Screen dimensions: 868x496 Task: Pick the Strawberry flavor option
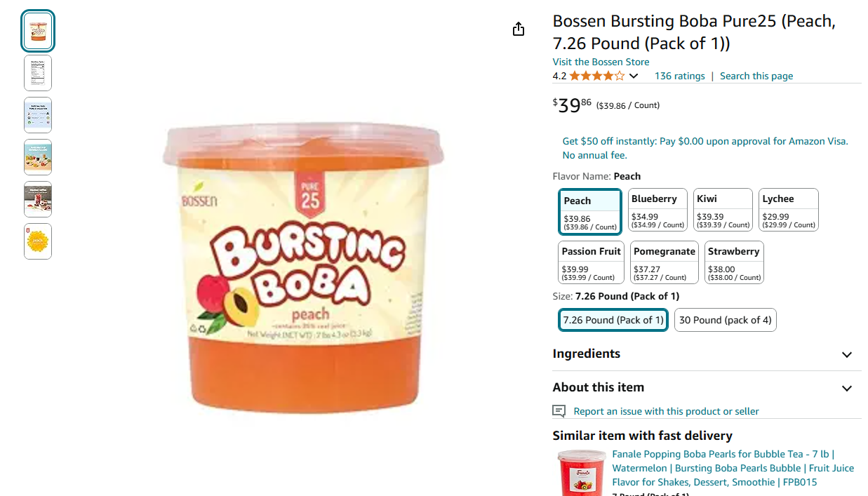click(734, 262)
